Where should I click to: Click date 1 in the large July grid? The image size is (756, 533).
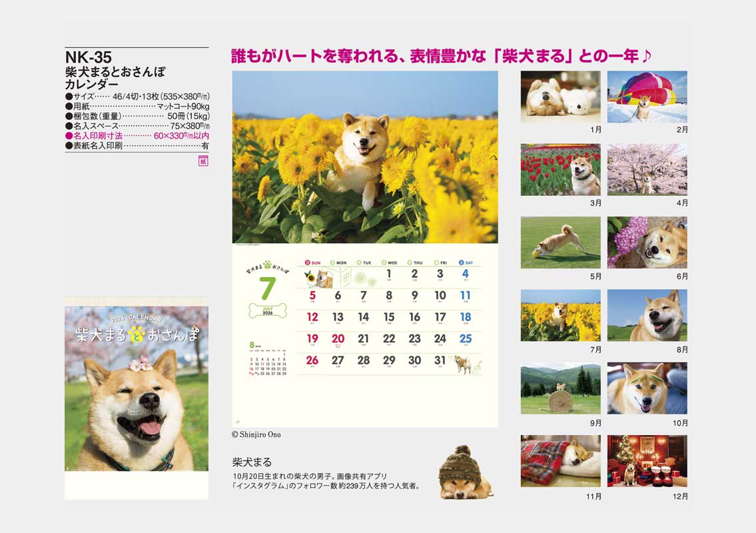coord(389,273)
